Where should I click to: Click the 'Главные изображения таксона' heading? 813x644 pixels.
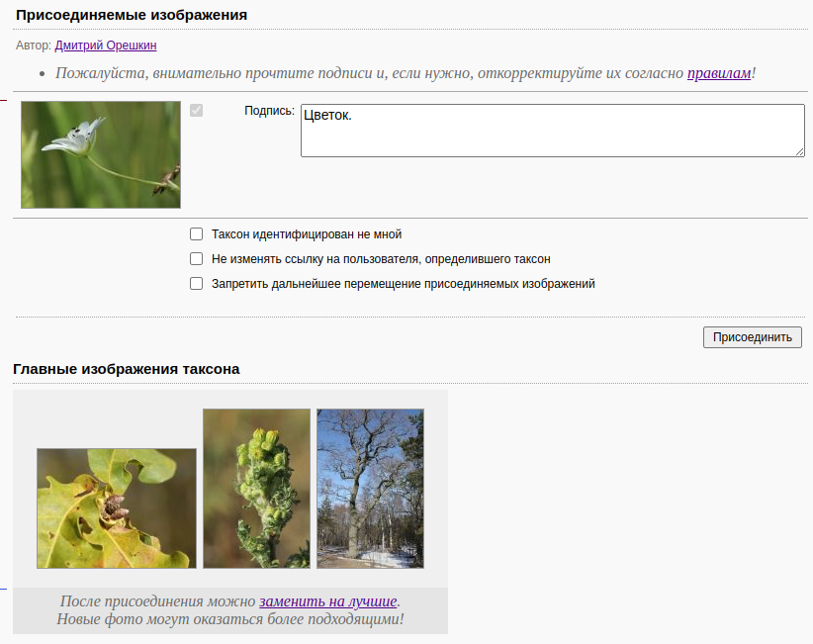(127, 369)
